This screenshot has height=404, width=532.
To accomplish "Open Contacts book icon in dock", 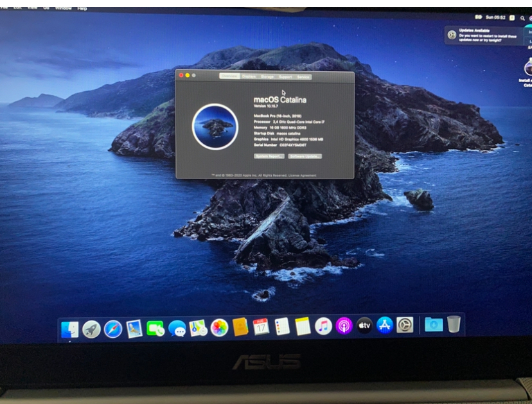I will pyautogui.click(x=240, y=327).
